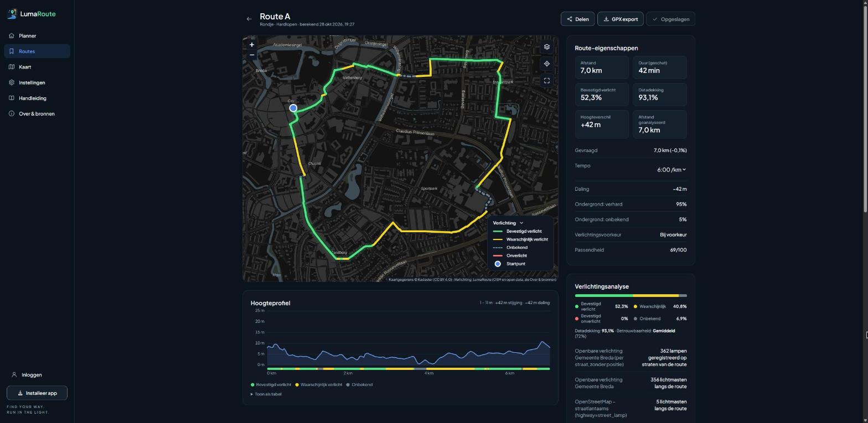Screen dimensions: 868x423
Task: Click the checkmark icon in Opgeslagen
Action: click(655, 19)
